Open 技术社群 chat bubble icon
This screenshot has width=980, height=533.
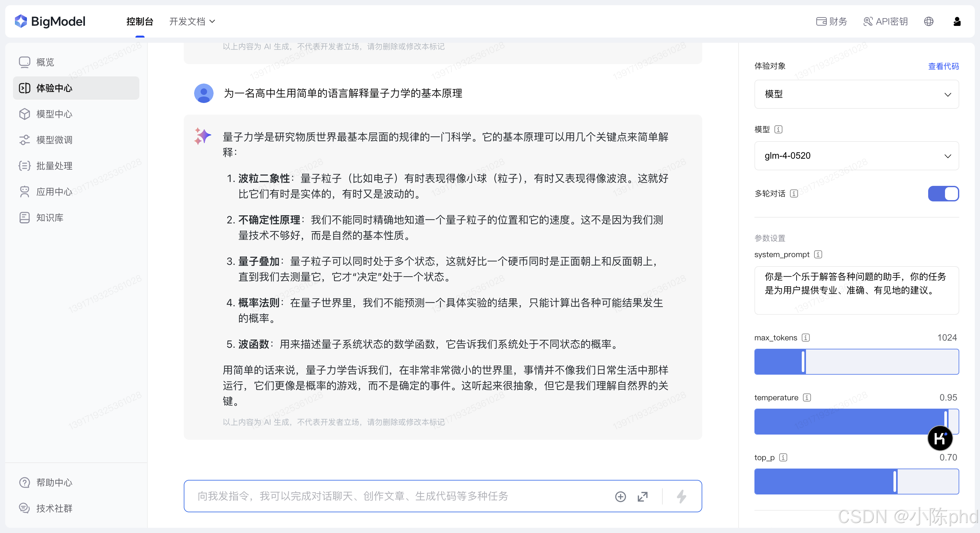pos(25,508)
